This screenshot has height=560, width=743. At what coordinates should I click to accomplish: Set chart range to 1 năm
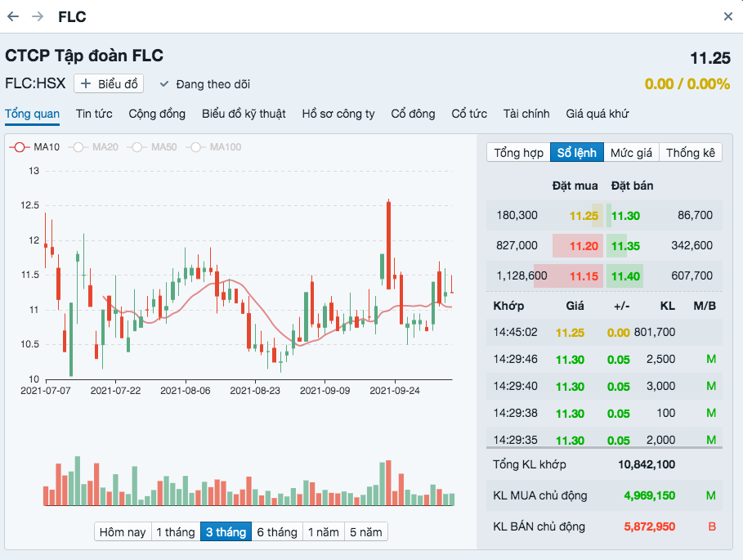coord(324,531)
